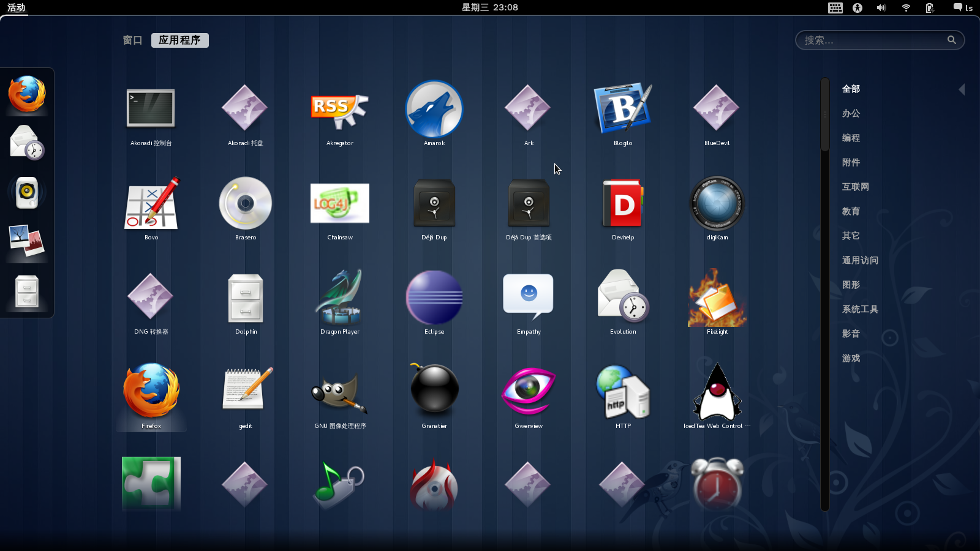Filter by 图形 category

(851, 285)
